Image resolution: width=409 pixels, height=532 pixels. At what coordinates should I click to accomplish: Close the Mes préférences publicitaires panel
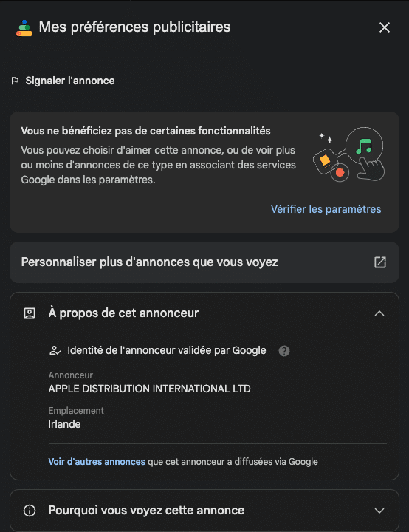pos(384,27)
